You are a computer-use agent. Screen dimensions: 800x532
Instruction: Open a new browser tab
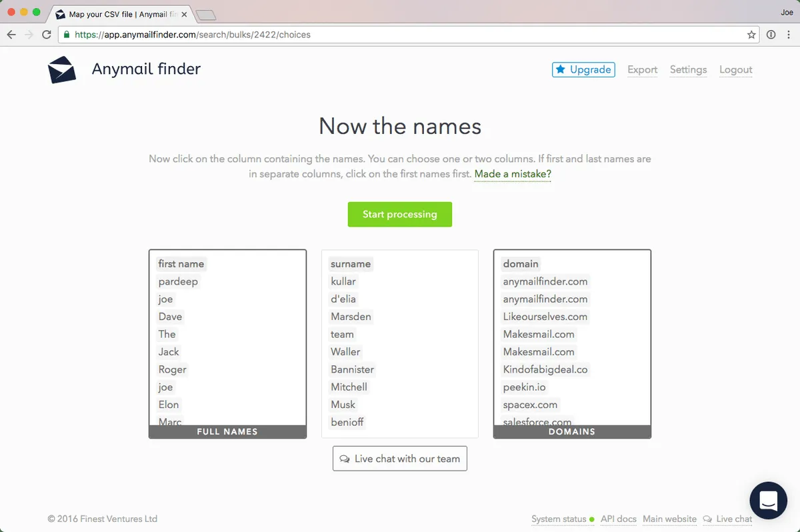tap(206, 15)
